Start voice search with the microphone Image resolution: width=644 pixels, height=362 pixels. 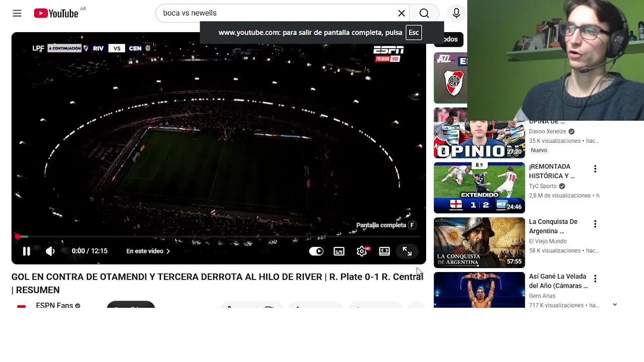pyautogui.click(x=456, y=14)
